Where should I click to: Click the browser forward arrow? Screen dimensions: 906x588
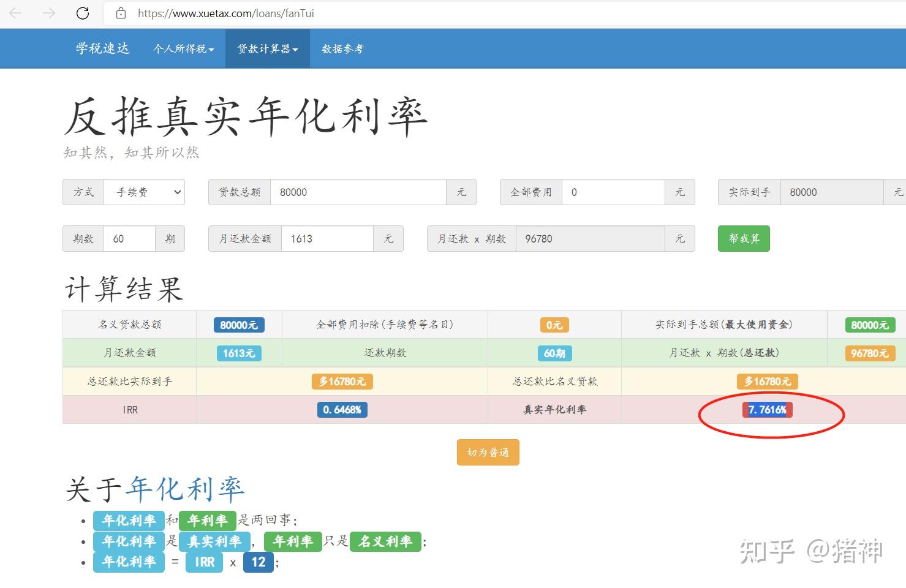[x=49, y=13]
